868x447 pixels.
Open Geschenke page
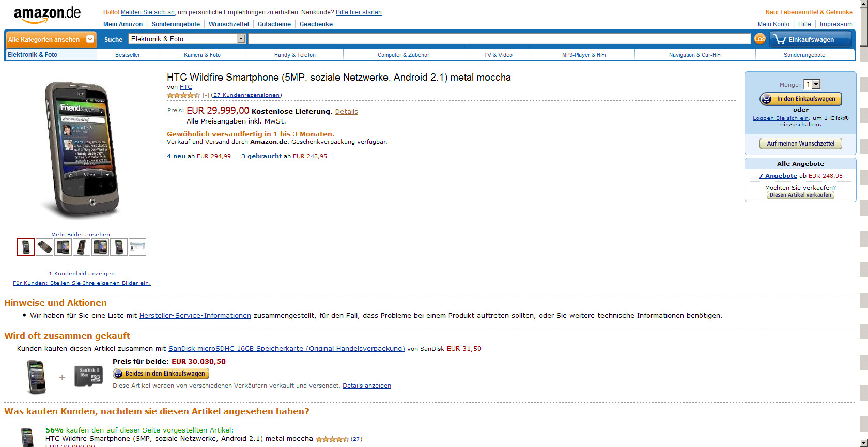[316, 24]
